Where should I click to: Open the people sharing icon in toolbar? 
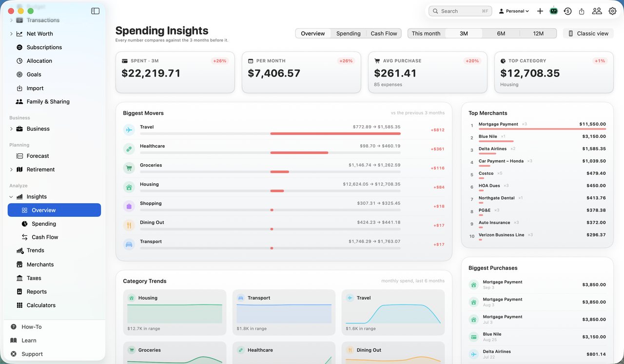pyautogui.click(x=597, y=11)
